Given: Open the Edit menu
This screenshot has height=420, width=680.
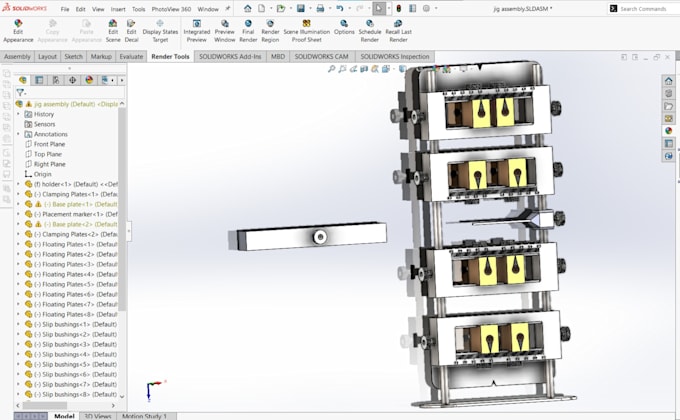Looking at the screenshot, I should 81,9.
